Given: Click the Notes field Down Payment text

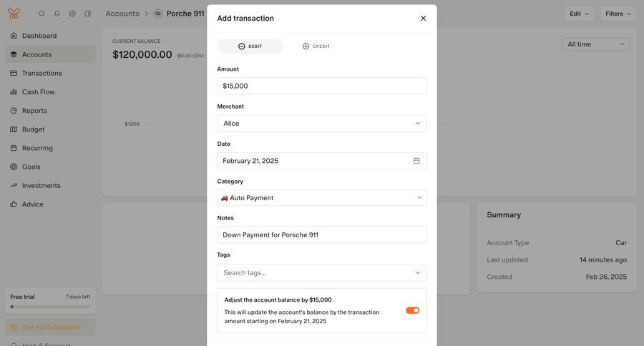Looking at the screenshot, I should 321,234.
